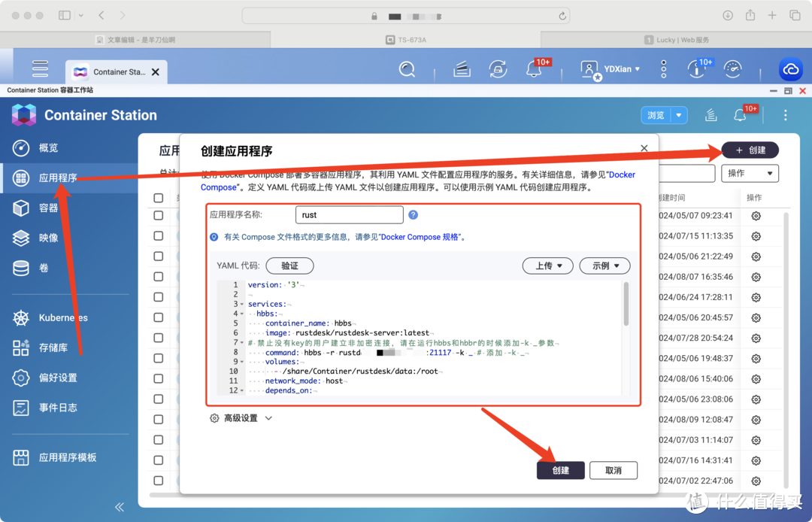
Task: Collapse volumes fold arrow at line 9
Action: point(242,362)
